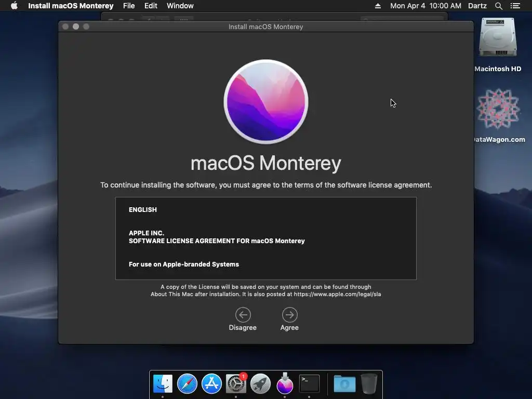
Task: Launch Safari from the Dock
Action: 187,383
